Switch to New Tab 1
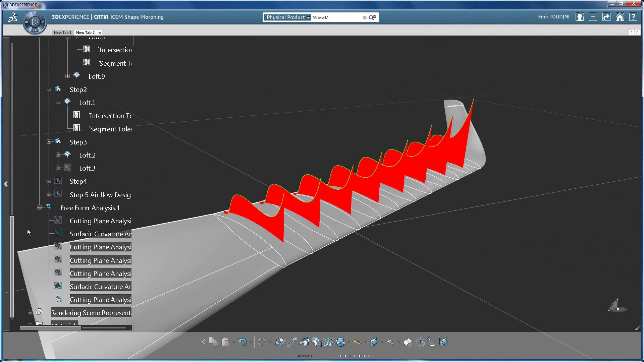Screen dimensions: 644x362 click(63, 33)
